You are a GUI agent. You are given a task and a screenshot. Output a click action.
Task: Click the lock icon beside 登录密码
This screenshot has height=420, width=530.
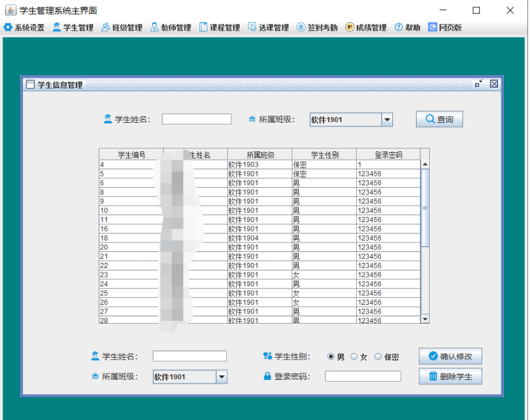pyautogui.click(x=267, y=375)
